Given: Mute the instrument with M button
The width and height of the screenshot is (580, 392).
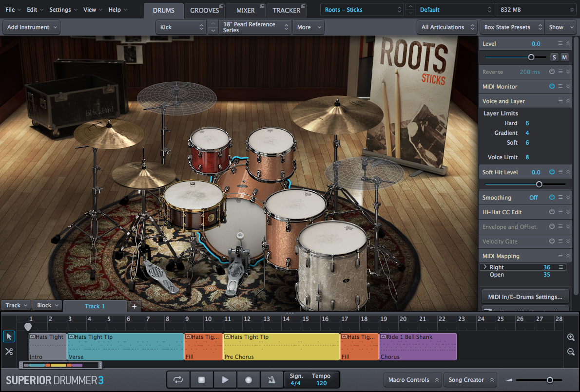Looking at the screenshot, I should tap(564, 57).
